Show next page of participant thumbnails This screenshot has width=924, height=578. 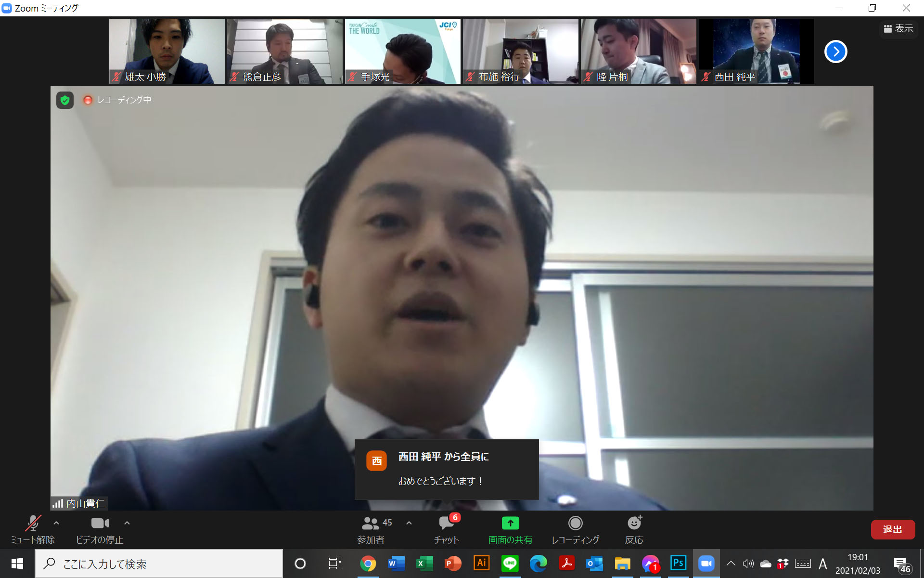pos(835,52)
